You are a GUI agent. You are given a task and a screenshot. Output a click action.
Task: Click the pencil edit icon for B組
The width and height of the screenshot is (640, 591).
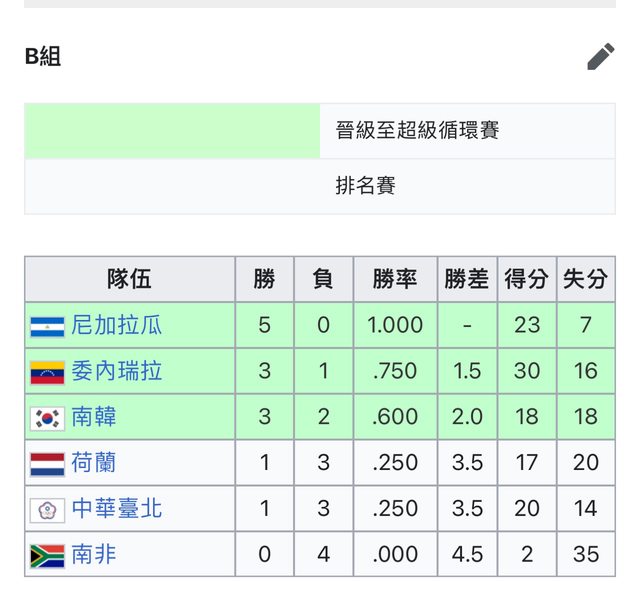pos(601,57)
